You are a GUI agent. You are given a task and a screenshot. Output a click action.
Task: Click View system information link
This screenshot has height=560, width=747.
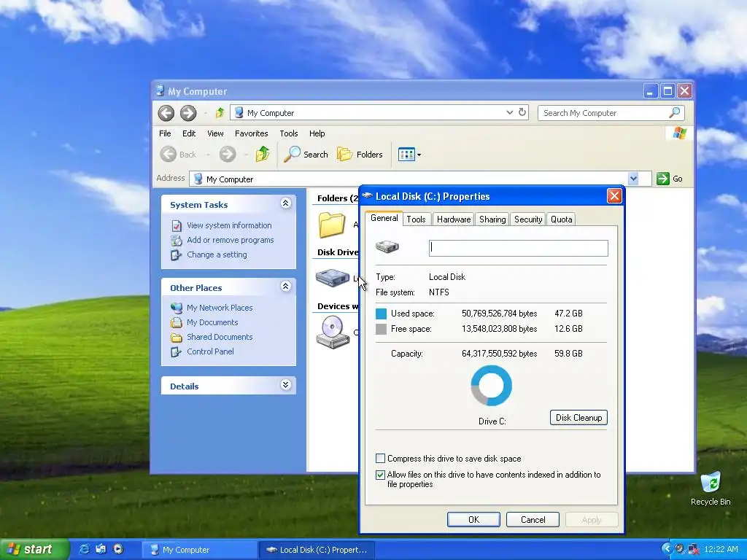coord(229,225)
